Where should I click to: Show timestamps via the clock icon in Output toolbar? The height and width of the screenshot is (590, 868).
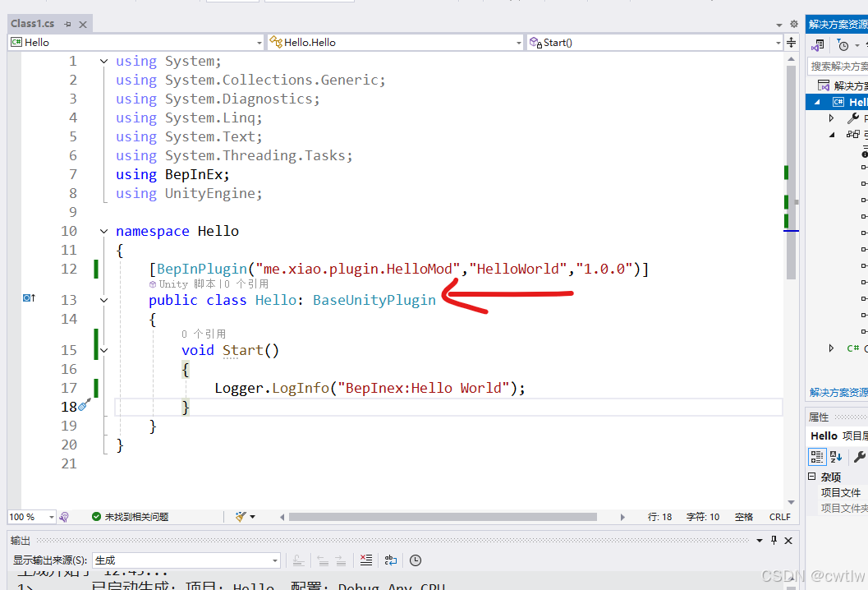(415, 560)
